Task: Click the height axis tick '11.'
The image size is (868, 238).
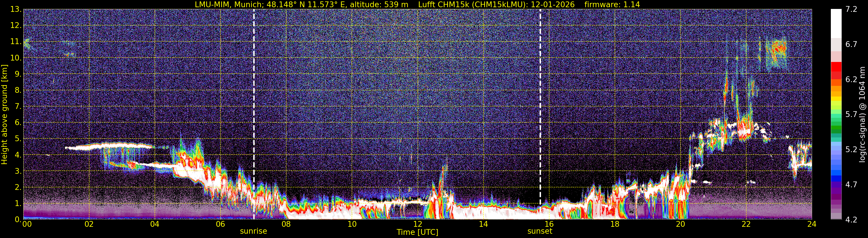Action: (16, 42)
